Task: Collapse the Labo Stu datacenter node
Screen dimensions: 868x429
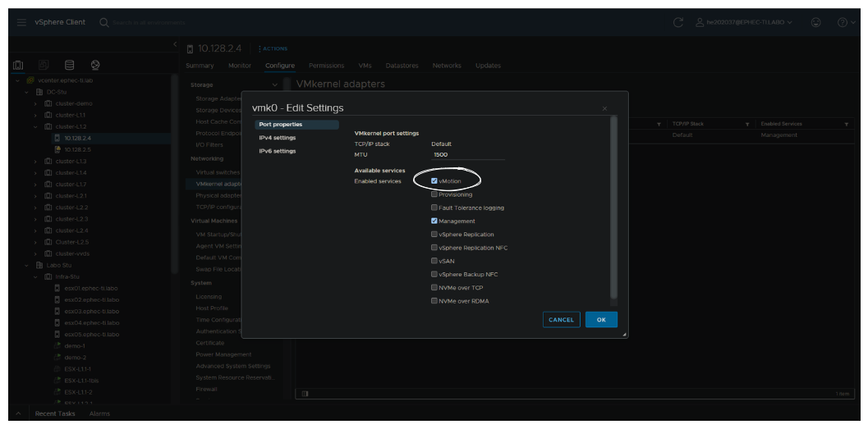Action: pyautogui.click(x=26, y=265)
